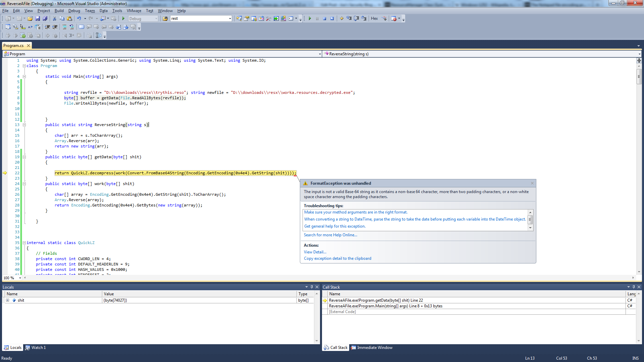Collapse the work method region
The height and width of the screenshot is (362, 644).
pyautogui.click(x=24, y=184)
